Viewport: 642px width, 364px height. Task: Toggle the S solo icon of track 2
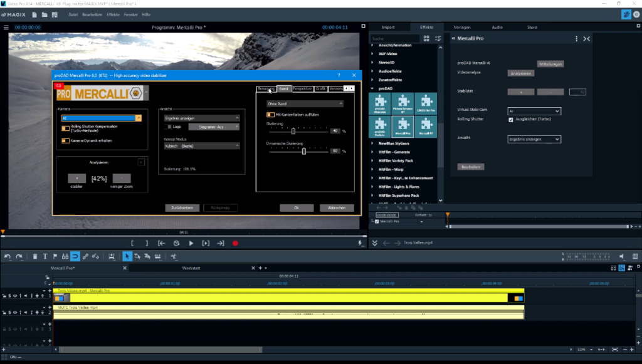pos(9,313)
